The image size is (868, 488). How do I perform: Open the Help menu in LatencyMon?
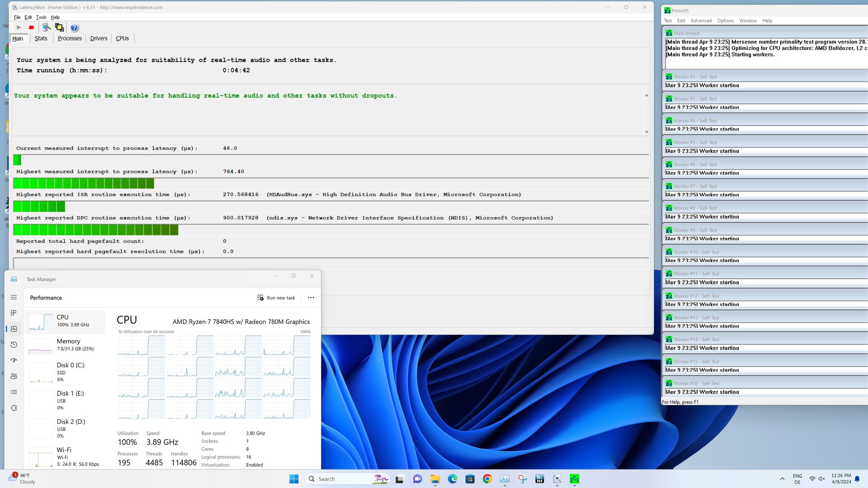coord(55,17)
